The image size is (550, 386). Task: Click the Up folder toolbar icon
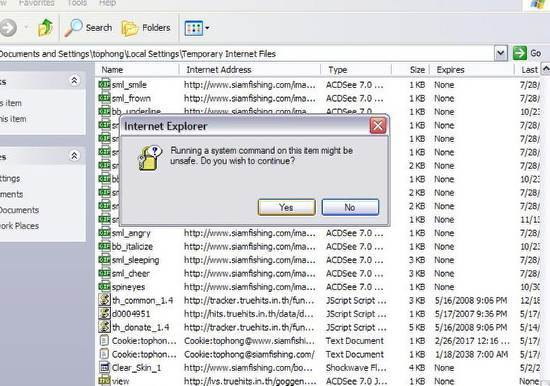pyautogui.click(x=46, y=28)
